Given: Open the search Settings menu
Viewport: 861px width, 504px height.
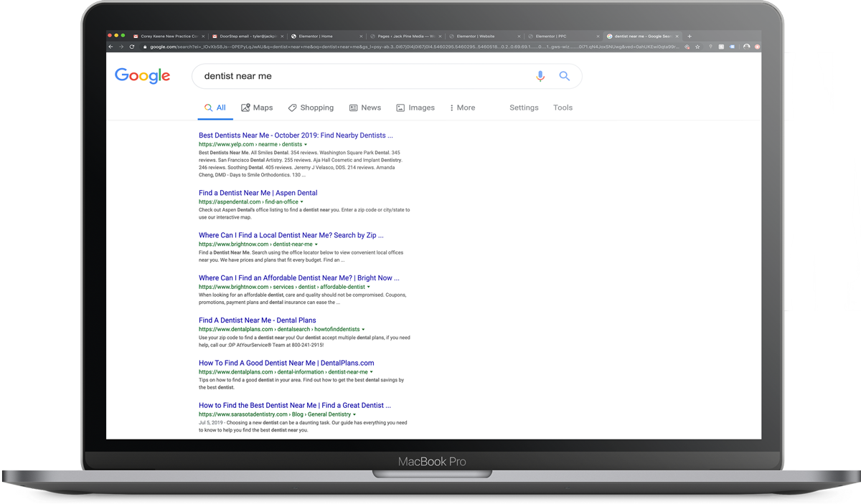Looking at the screenshot, I should point(524,108).
